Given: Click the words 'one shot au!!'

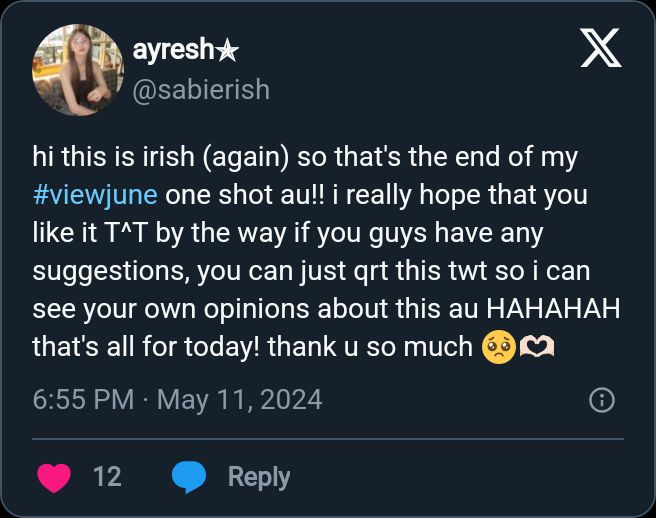Looking at the screenshot, I should pyautogui.click(x=242, y=194).
